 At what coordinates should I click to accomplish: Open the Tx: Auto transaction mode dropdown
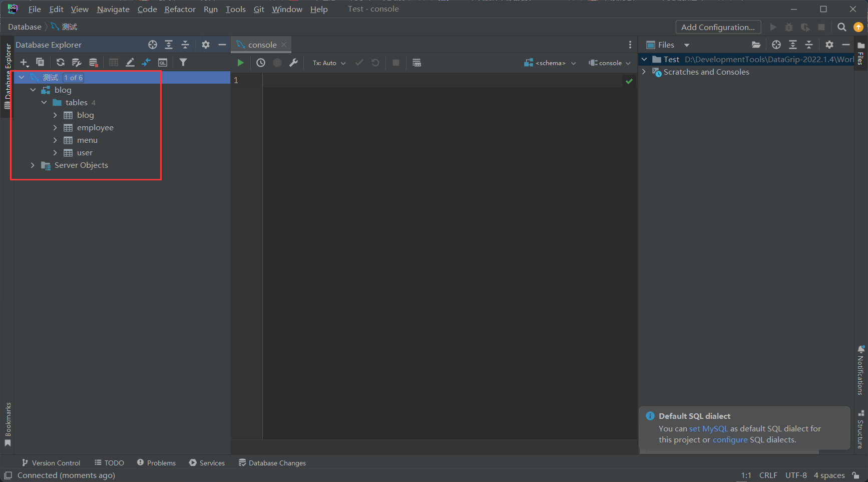[329, 63]
